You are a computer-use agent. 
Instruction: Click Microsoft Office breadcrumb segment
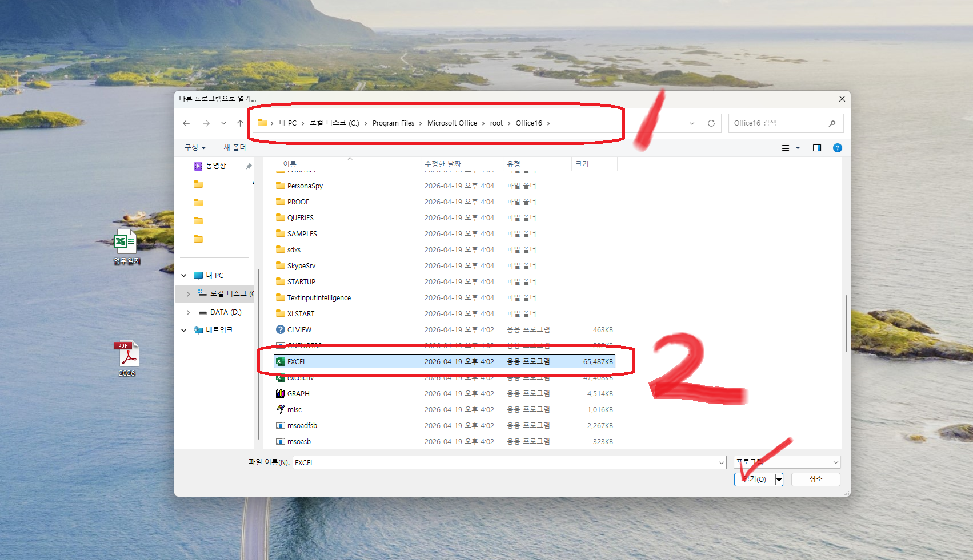point(452,123)
